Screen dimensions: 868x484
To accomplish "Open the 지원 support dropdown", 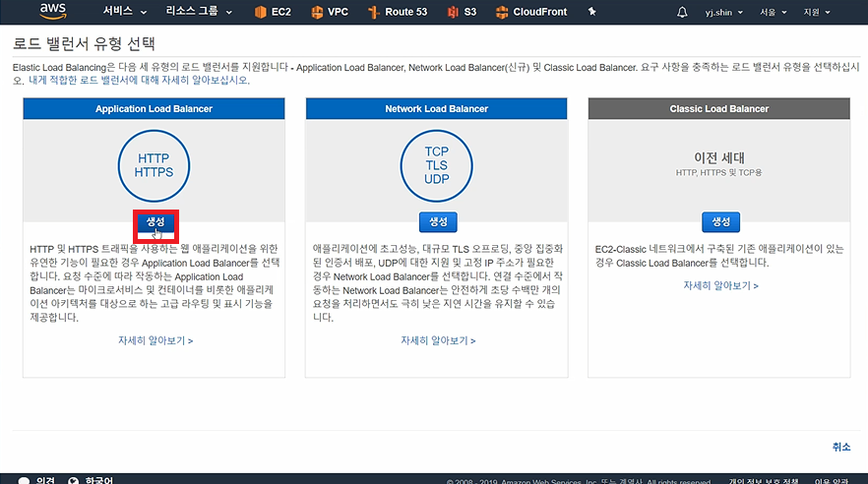I will [x=817, y=12].
